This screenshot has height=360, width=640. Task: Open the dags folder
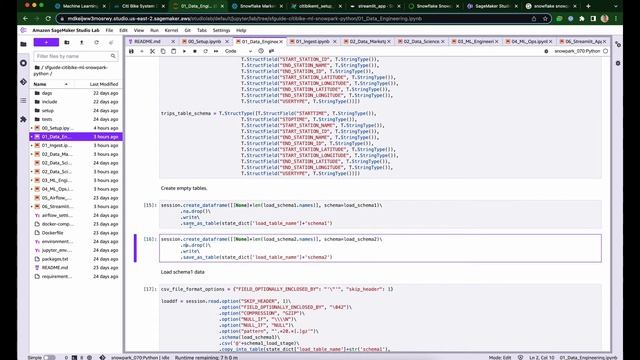coord(76,93)
